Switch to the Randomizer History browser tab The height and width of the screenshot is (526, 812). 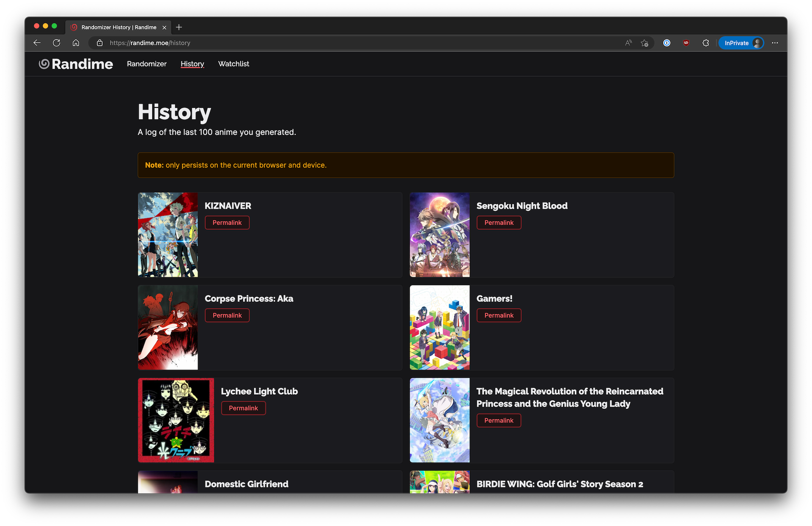[x=118, y=27]
